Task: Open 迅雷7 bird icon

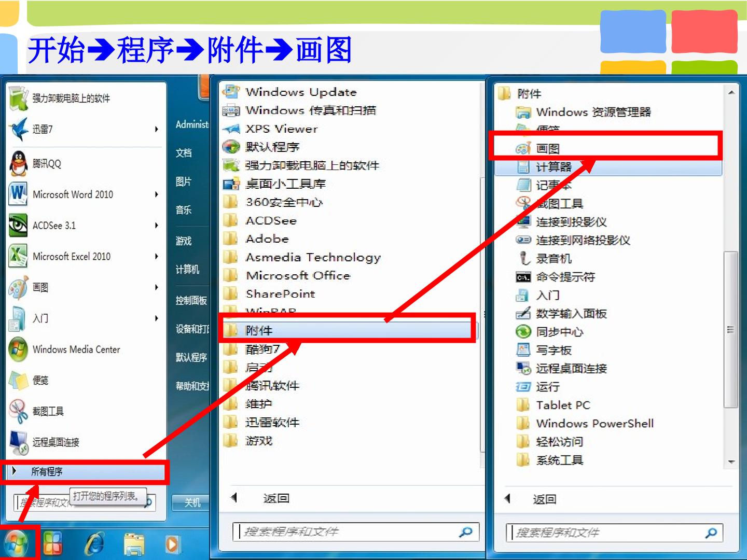Action: pos(19,129)
